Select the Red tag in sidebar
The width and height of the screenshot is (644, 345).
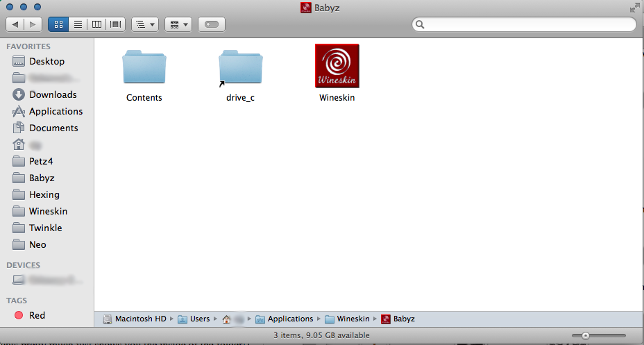37,315
